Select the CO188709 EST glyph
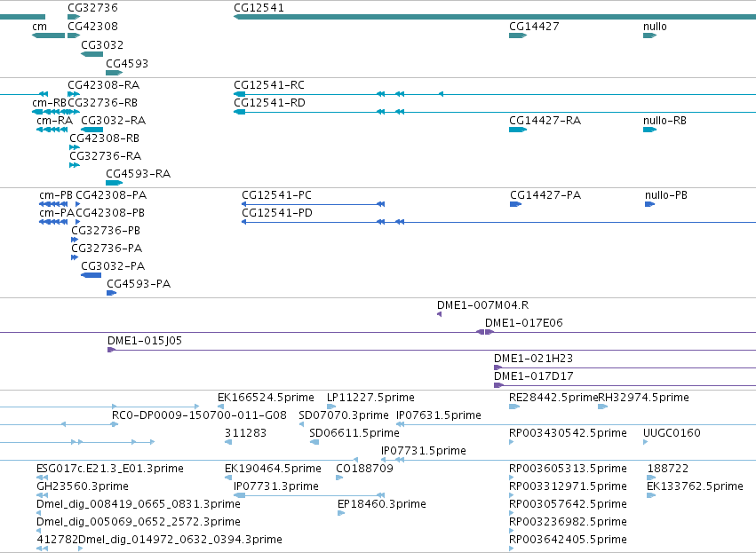This screenshot has width=756, height=553. (x=339, y=478)
